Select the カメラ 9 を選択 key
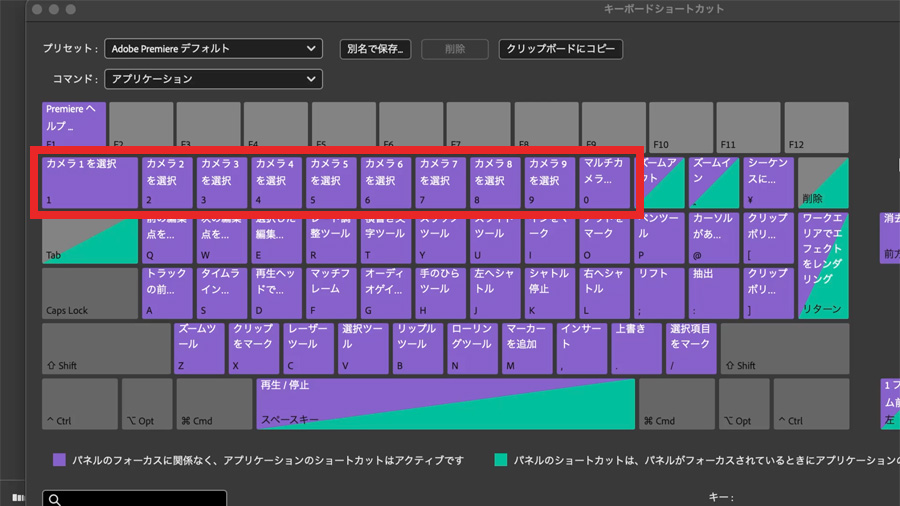The width and height of the screenshot is (900, 506). click(x=549, y=182)
